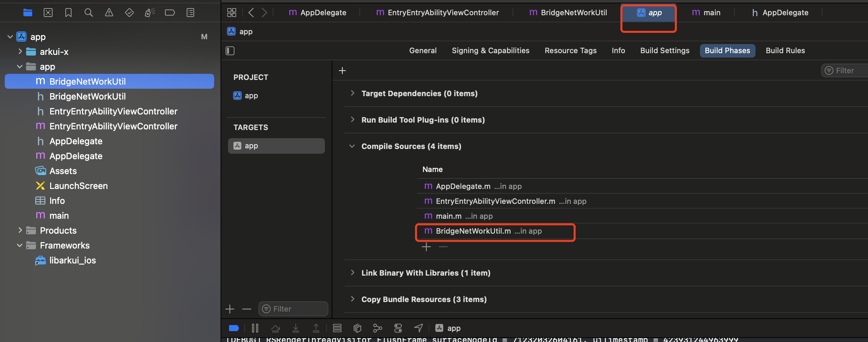Open the Issue navigator warning icon
The width and height of the screenshot is (868, 342).
109,13
